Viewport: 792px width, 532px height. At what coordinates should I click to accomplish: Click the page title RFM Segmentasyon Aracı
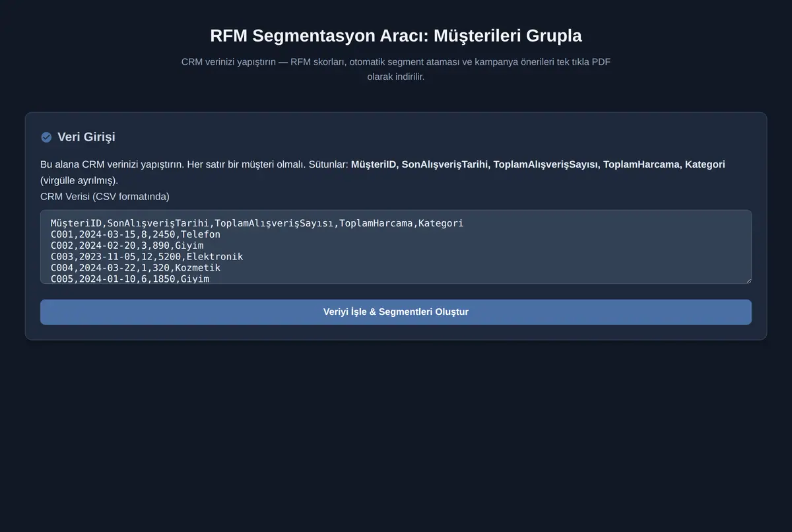[396, 36]
